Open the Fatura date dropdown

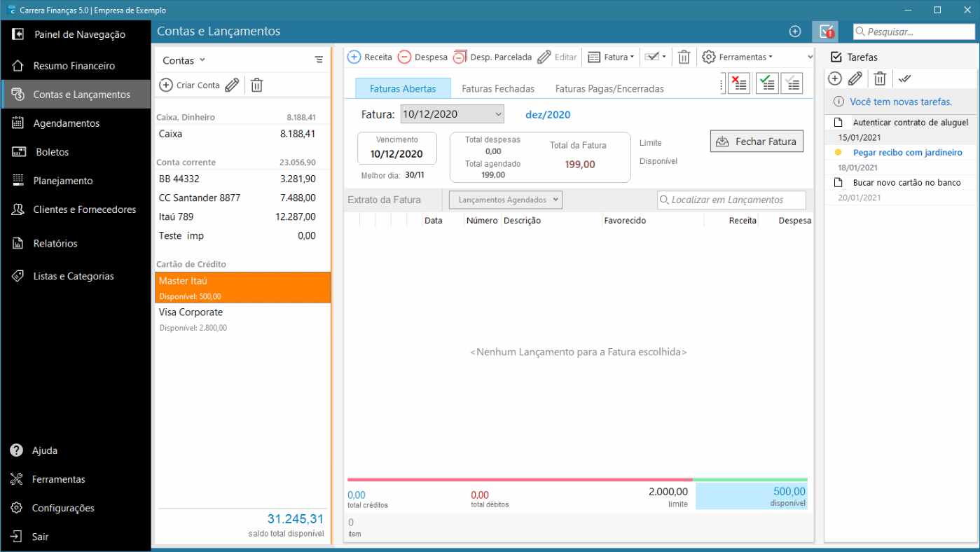[499, 113]
